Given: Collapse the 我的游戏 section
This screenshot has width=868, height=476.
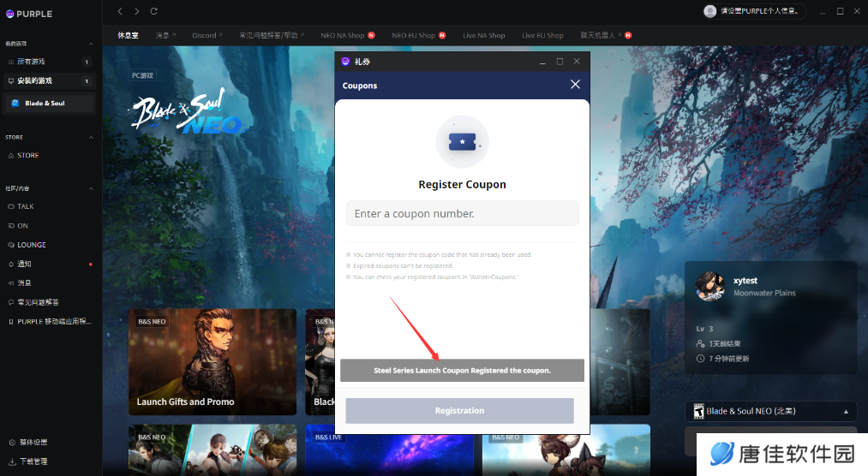Looking at the screenshot, I should [x=91, y=44].
